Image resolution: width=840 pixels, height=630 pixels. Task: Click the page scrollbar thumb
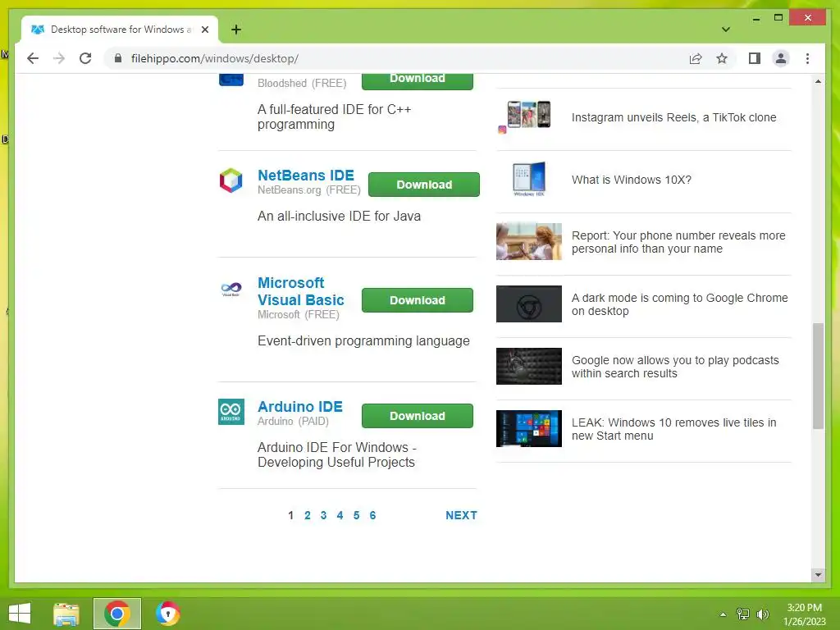pos(818,376)
